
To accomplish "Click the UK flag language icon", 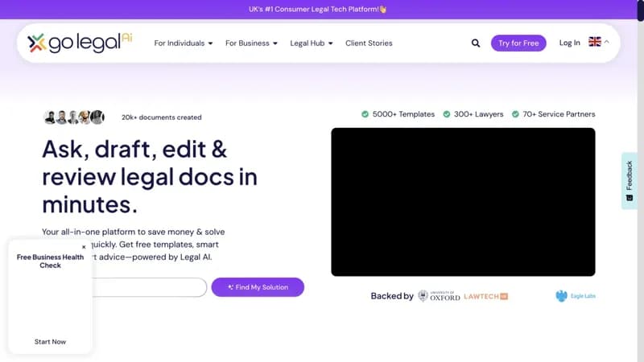I will coord(594,42).
